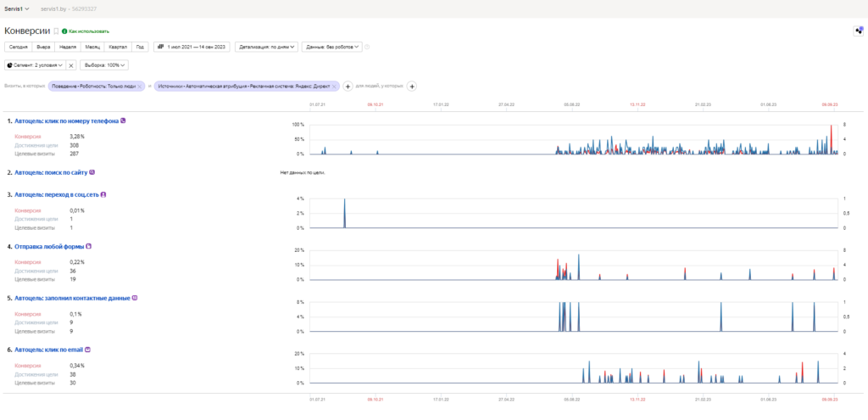Open the Детализация: по дням dropdown
868x420 pixels.
tap(267, 48)
